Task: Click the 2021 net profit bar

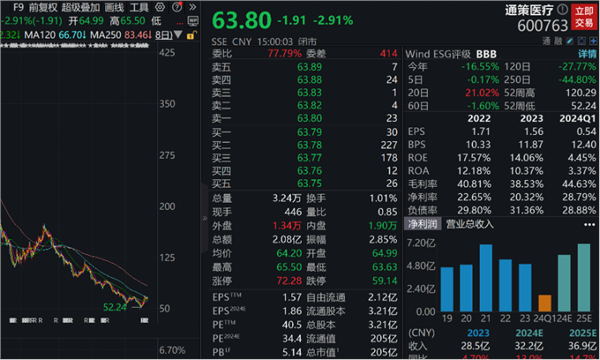Action: (x=486, y=278)
